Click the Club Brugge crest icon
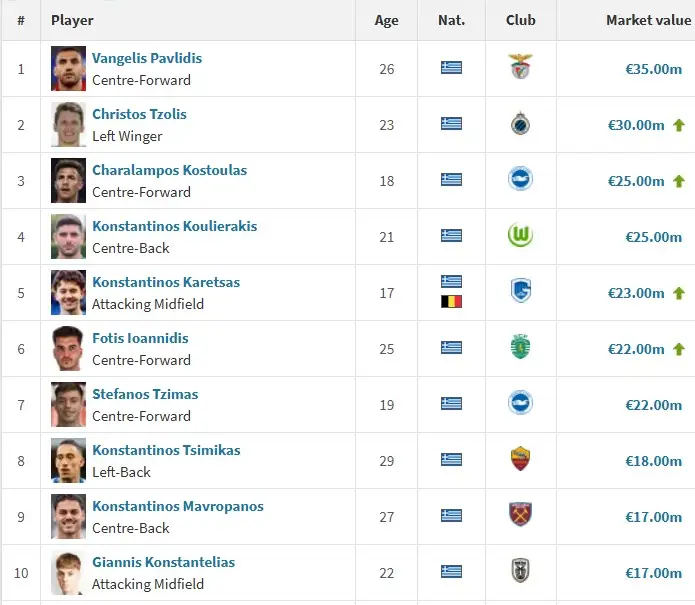This screenshot has width=695, height=605. click(x=520, y=124)
